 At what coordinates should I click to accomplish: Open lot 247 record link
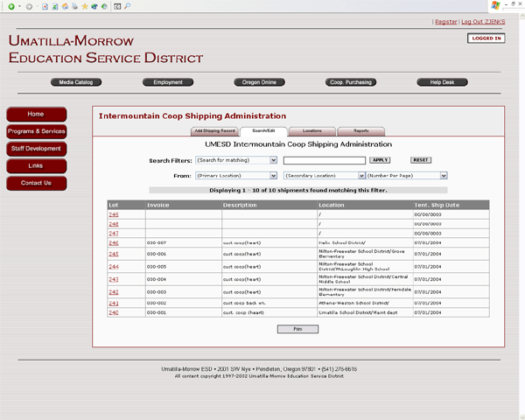(114, 233)
